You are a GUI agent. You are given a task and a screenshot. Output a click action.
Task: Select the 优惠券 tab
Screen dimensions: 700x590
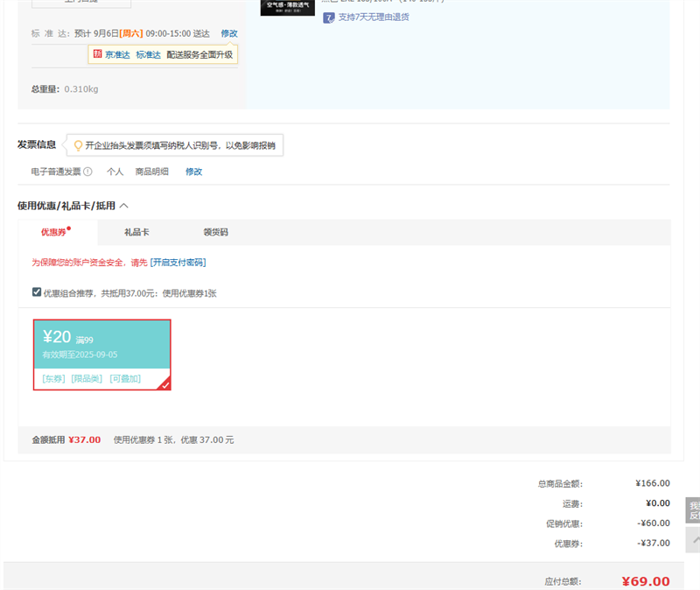coord(54,232)
